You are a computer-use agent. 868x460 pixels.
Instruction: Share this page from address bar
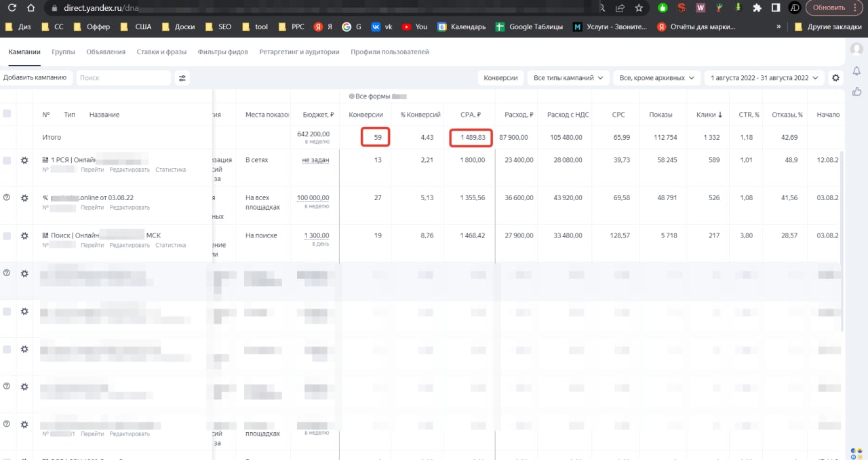(x=620, y=8)
